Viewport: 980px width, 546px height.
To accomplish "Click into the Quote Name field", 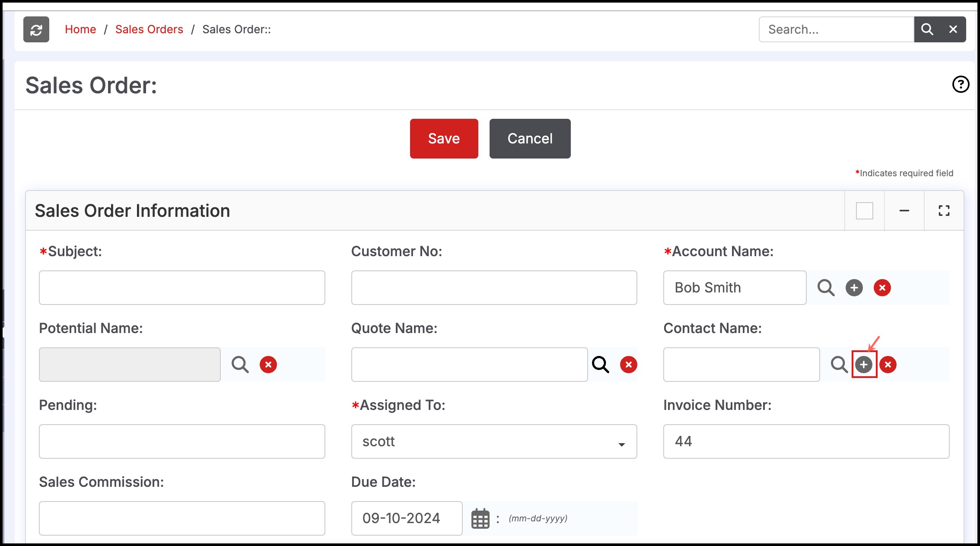I will [469, 365].
